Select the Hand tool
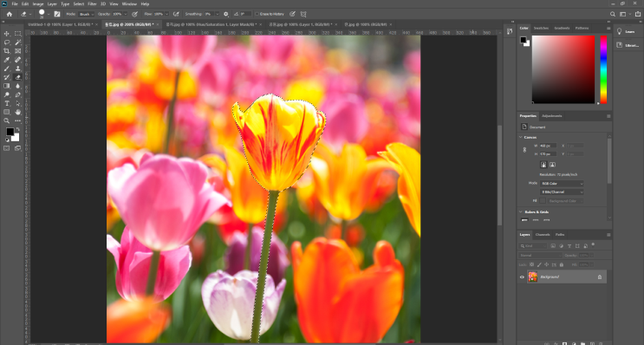The image size is (644, 345). pos(17,112)
